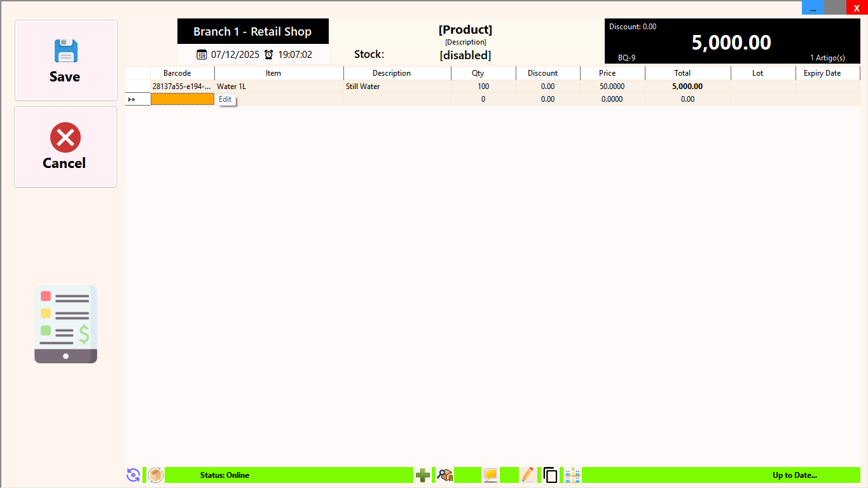
Task: Click the copy documents icon
Action: click(x=551, y=475)
